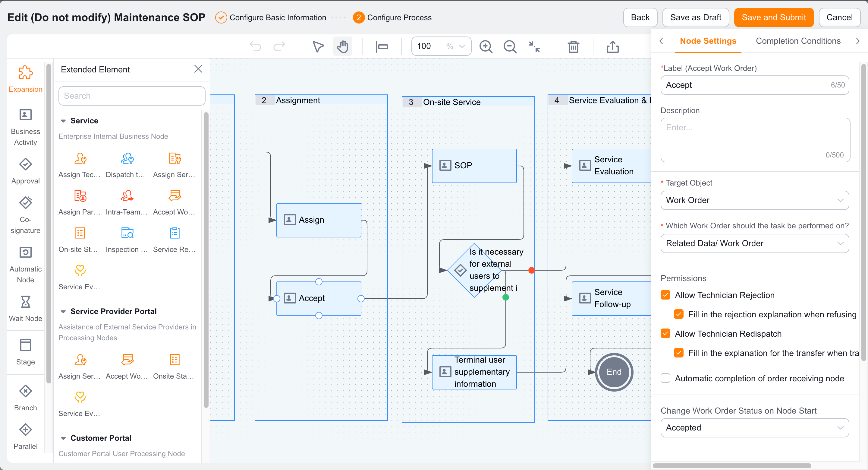Click the undo arrow icon

pyautogui.click(x=255, y=46)
